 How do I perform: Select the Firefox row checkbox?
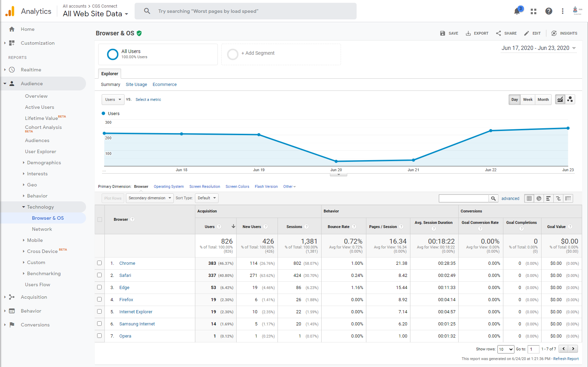coord(100,299)
